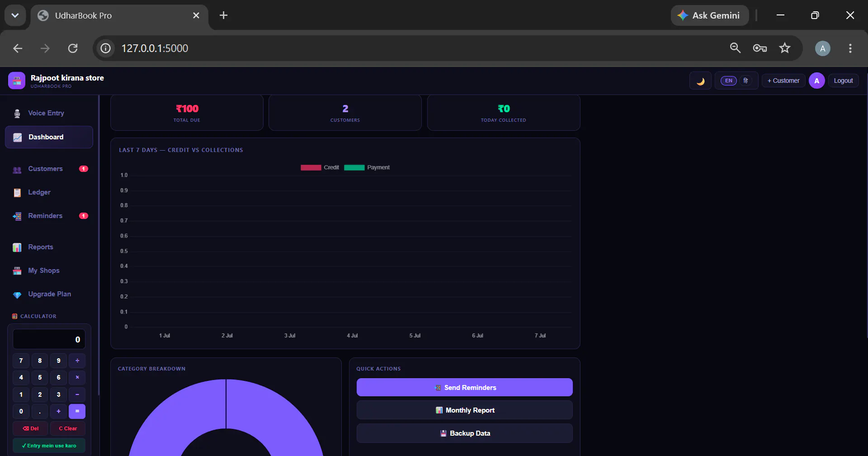
Task: Switch language to Hindi
Action: click(x=746, y=81)
